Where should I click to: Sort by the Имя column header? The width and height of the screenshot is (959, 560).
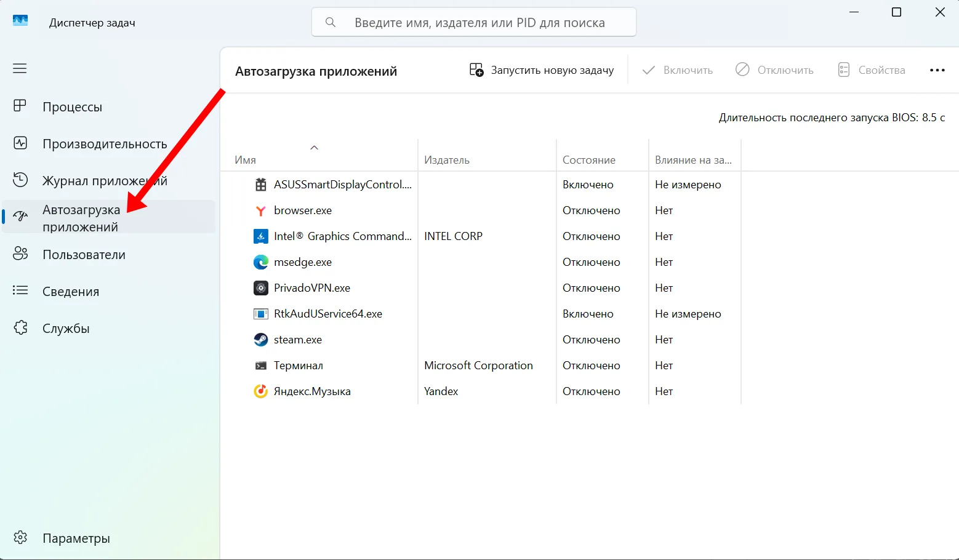coord(319,155)
